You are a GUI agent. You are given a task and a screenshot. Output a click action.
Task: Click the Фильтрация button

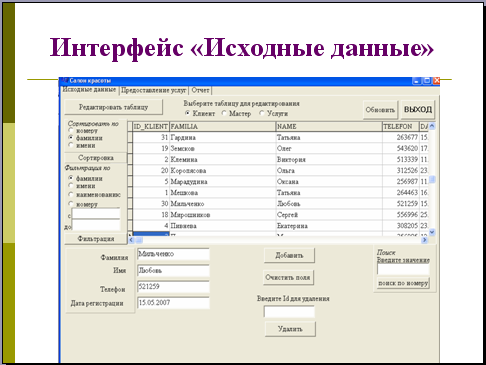coord(96,239)
